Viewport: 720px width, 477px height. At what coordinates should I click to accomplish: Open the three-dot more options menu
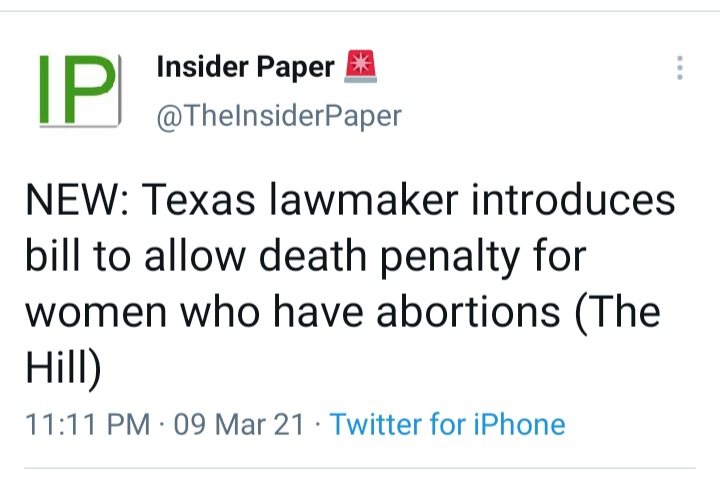pyautogui.click(x=680, y=68)
